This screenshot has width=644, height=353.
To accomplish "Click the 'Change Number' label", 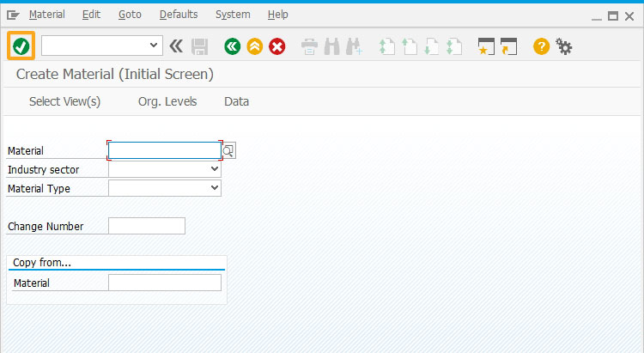I will coord(46,227).
